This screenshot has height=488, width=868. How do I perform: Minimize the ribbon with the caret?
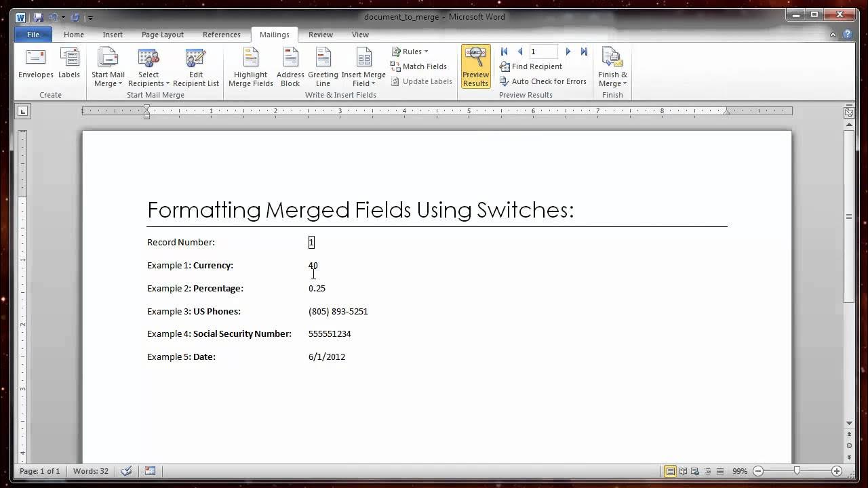(x=833, y=34)
